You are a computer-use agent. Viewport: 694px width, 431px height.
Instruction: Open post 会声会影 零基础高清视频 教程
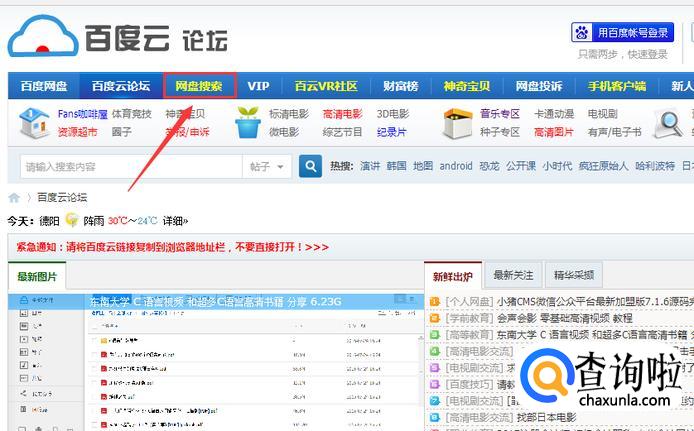coord(564,318)
